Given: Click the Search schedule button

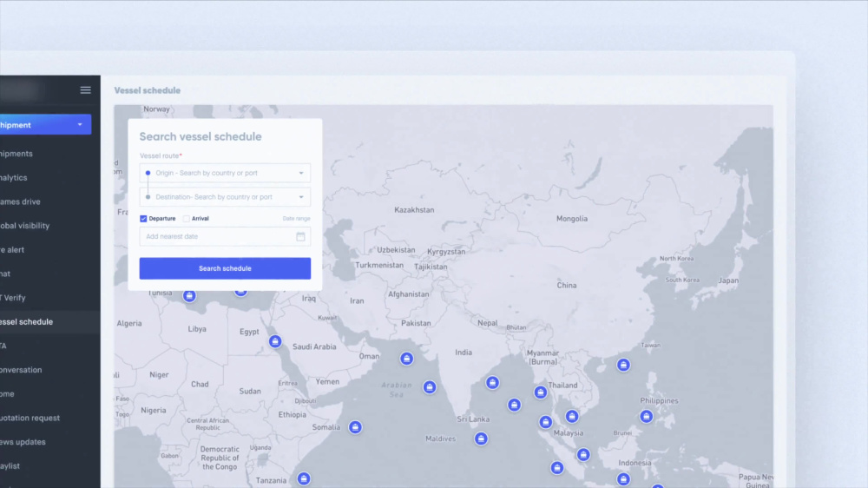Looking at the screenshot, I should (225, 268).
